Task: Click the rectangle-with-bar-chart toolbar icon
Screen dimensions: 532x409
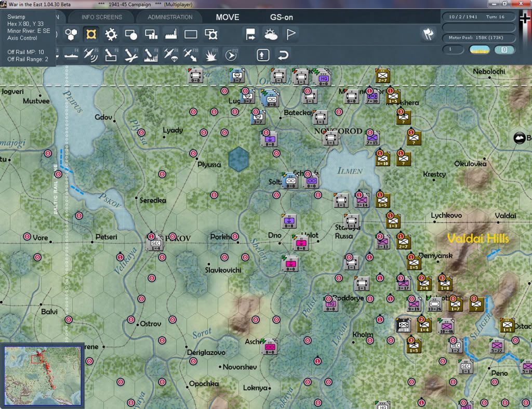Action: (x=151, y=34)
